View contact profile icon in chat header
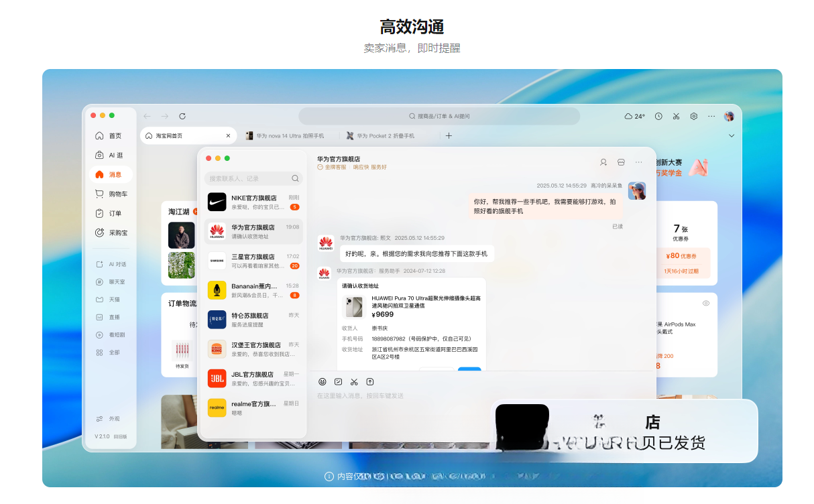The height and width of the screenshot is (504, 814). coord(603,162)
